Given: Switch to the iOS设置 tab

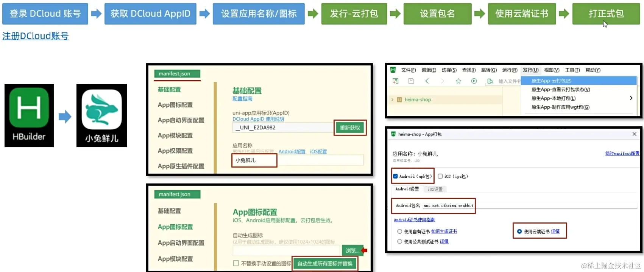Looking at the screenshot, I should [435, 189].
